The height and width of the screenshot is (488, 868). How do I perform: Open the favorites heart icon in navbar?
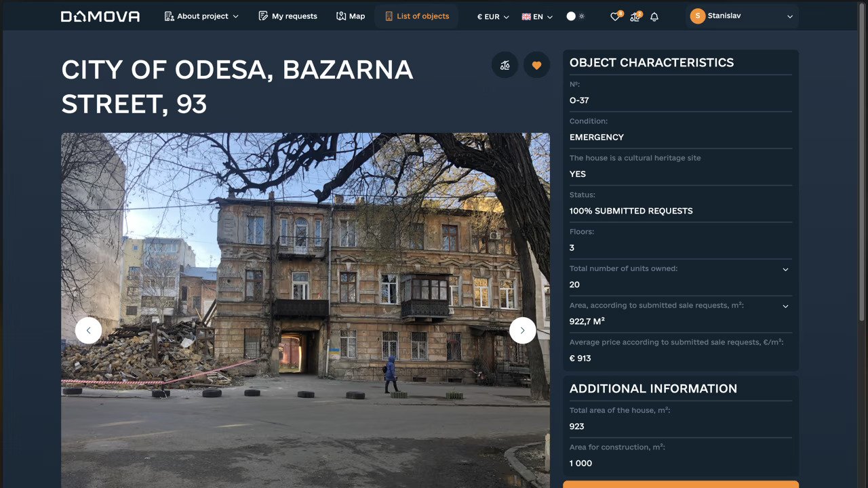tap(614, 16)
